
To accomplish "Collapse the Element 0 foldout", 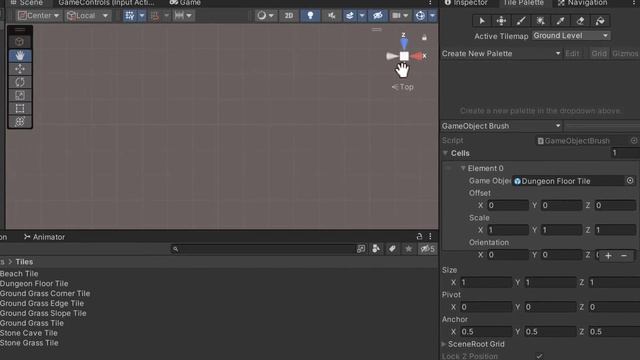I will coord(463,168).
